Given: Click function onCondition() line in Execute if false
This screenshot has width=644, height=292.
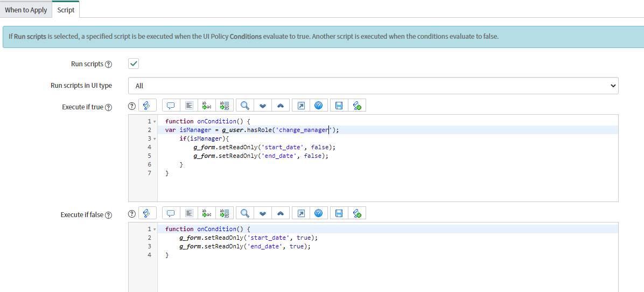Looking at the screenshot, I should click(x=207, y=229).
